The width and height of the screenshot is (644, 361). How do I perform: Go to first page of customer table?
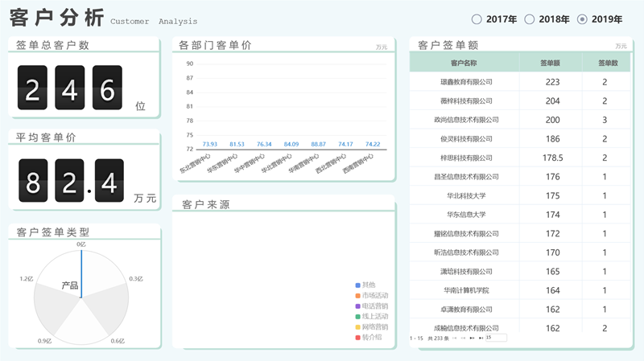pos(455,338)
